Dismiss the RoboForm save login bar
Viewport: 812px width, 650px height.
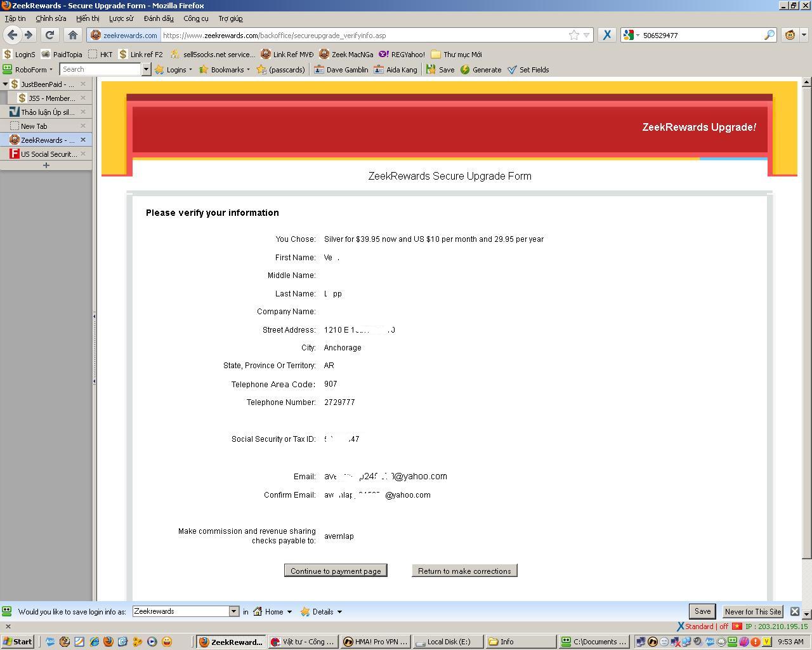pos(794,611)
